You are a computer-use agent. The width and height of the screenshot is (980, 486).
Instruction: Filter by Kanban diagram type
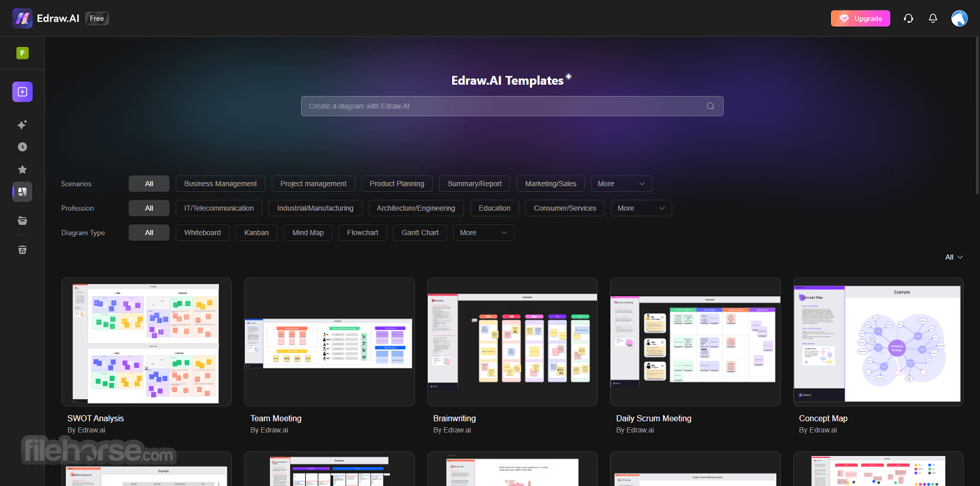(x=257, y=232)
